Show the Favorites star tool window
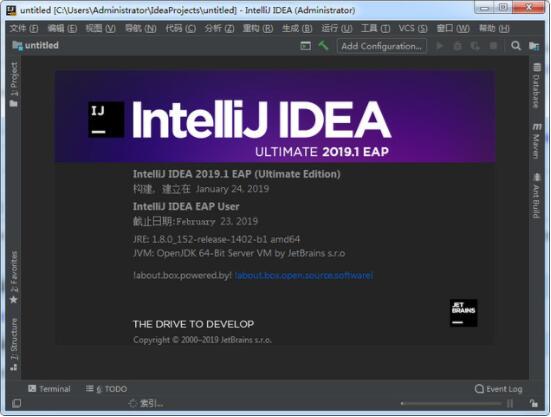551x417 pixels. (x=14, y=277)
